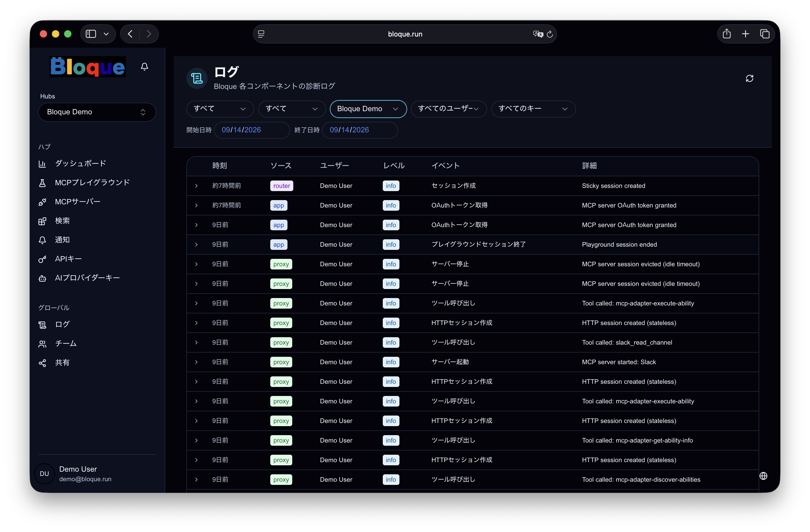Click the notification bell icon beside Bloque logo
Screen dimensions: 810x532
click(144, 67)
